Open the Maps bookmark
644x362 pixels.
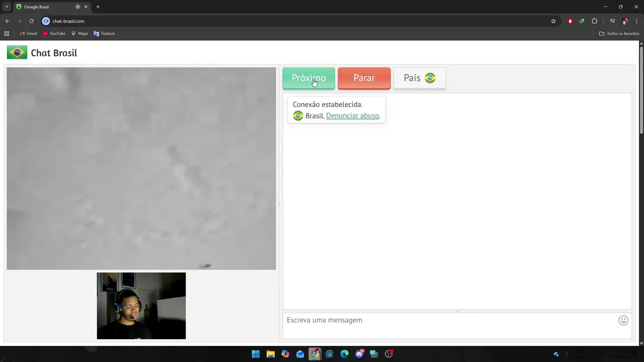tap(79, 34)
